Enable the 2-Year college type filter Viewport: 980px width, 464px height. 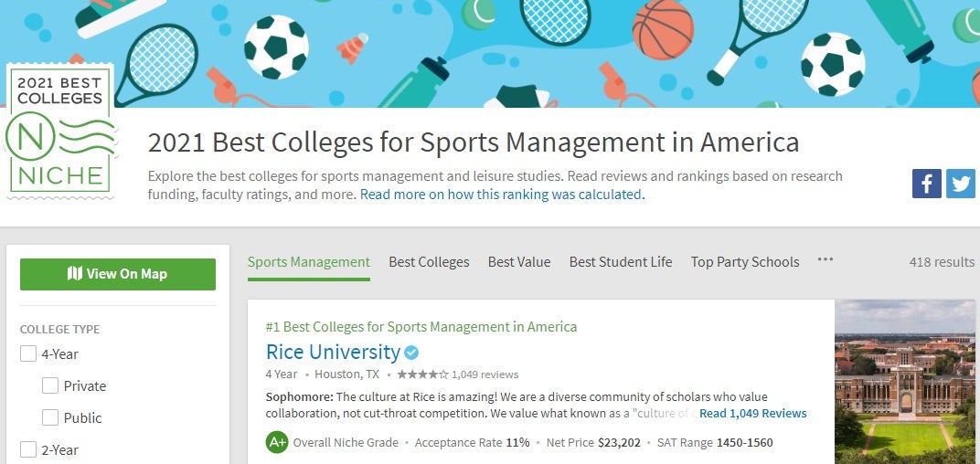tap(28, 449)
